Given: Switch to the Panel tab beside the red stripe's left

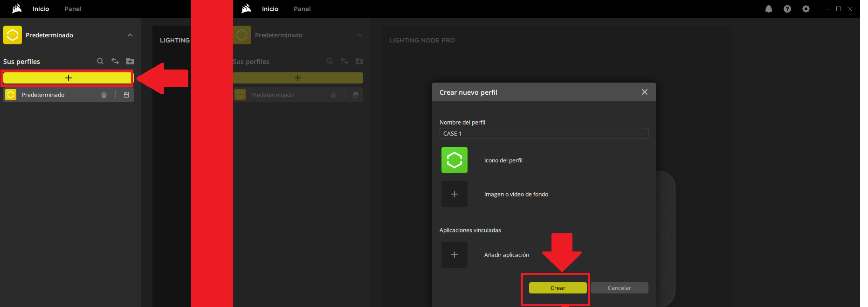Looking at the screenshot, I should [73, 9].
